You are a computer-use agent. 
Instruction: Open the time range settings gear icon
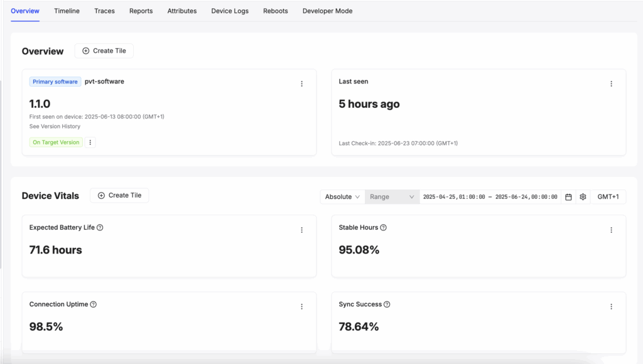pyautogui.click(x=583, y=197)
